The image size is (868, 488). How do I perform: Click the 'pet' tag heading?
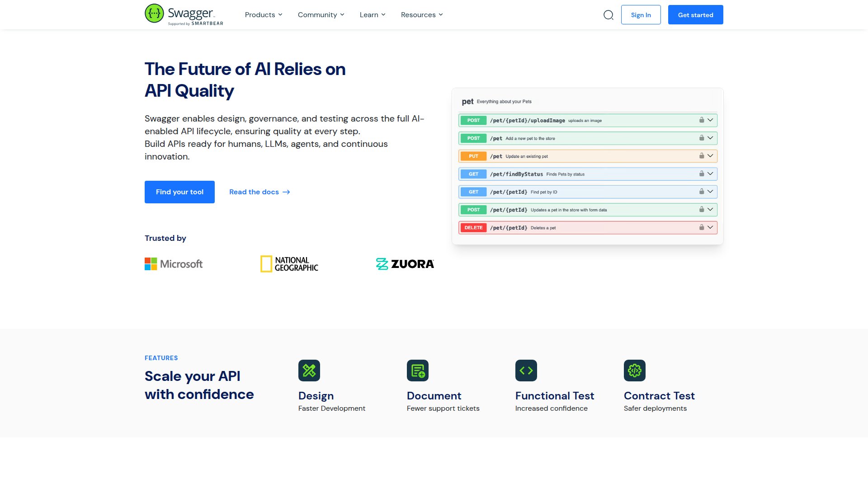pyautogui.click(x=467, y=102)
